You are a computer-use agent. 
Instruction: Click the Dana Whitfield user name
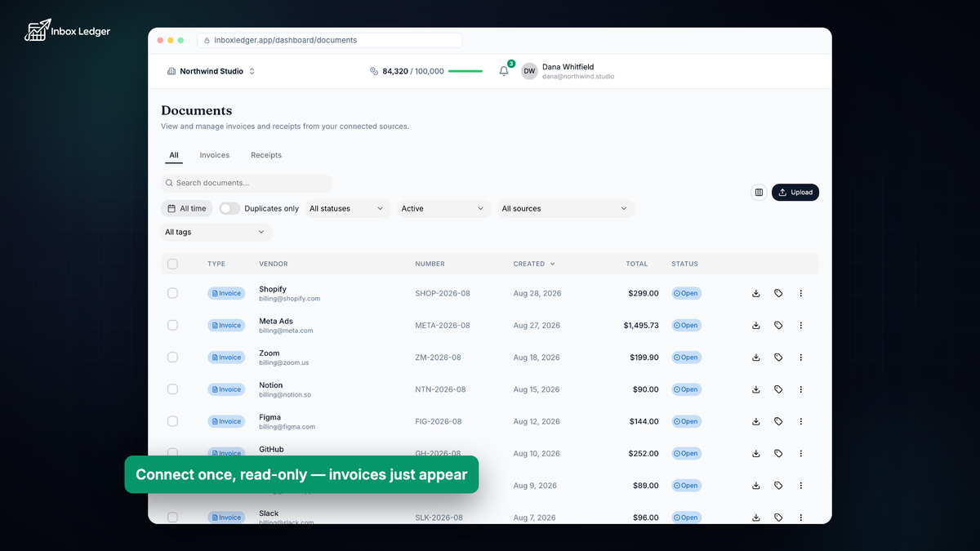tap(568, 67)
